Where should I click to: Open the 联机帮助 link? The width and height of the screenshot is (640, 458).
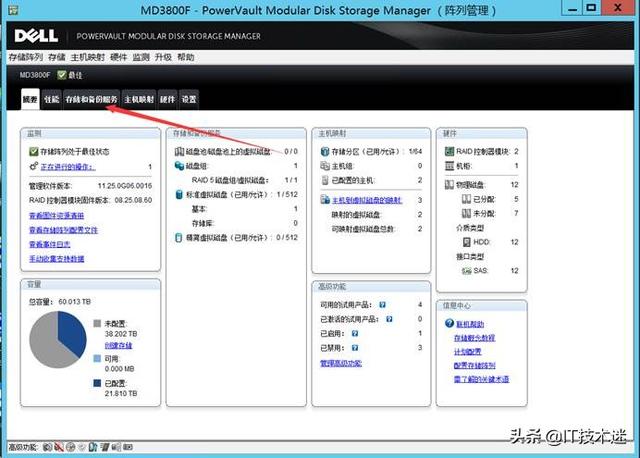coord(470,324)
